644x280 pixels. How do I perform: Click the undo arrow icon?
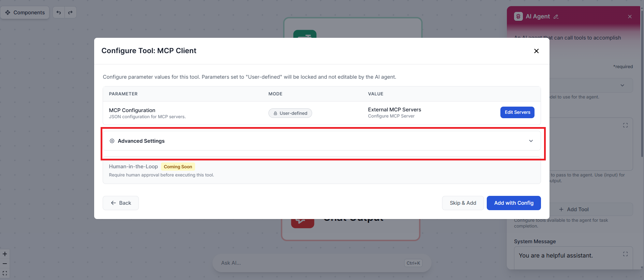pos(59,13)
